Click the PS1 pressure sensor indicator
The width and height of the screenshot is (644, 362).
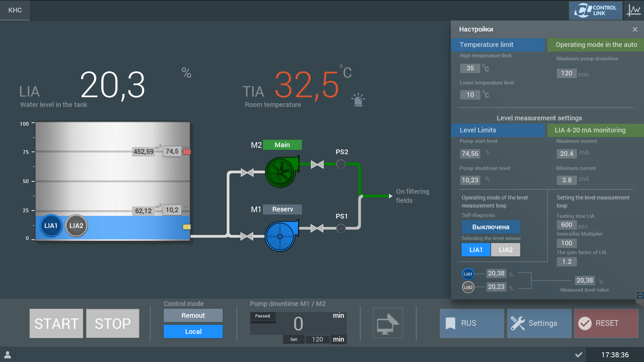341,228
